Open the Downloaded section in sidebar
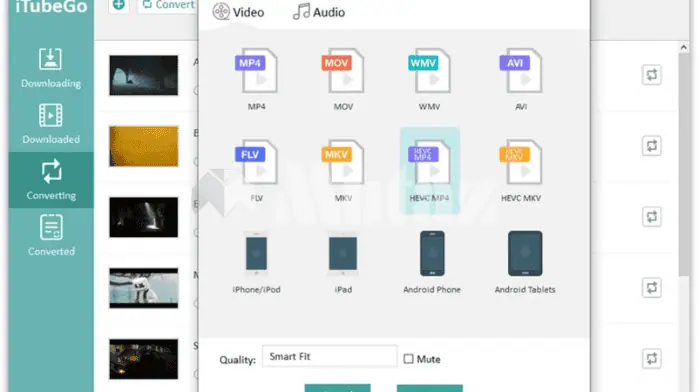The image size is (698, 392). point(51,124)
